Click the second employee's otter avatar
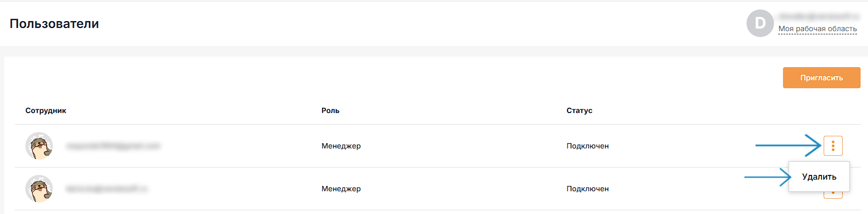 coord(39,189)
